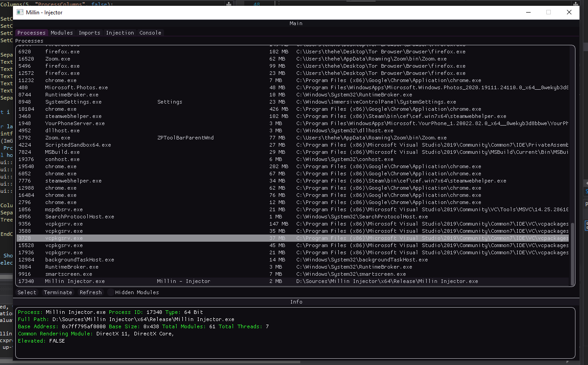Select chrome.exe with PID 2796
588x365 pixels.
coord(293,202)
